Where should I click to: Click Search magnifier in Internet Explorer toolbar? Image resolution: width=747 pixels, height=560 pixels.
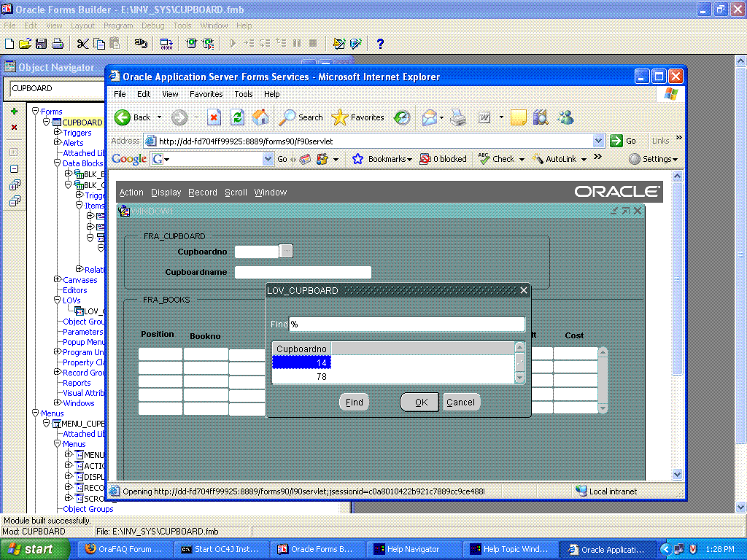[287, 117]
